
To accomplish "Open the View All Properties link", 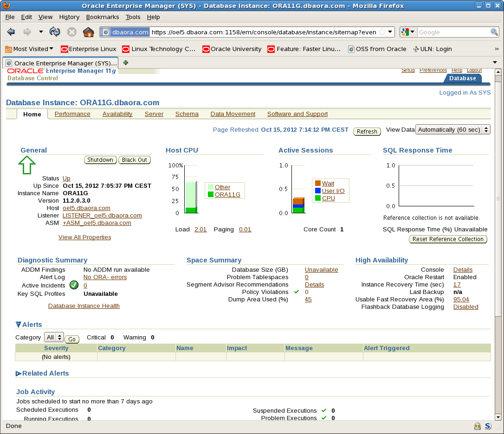I will (x=84, y=237).
